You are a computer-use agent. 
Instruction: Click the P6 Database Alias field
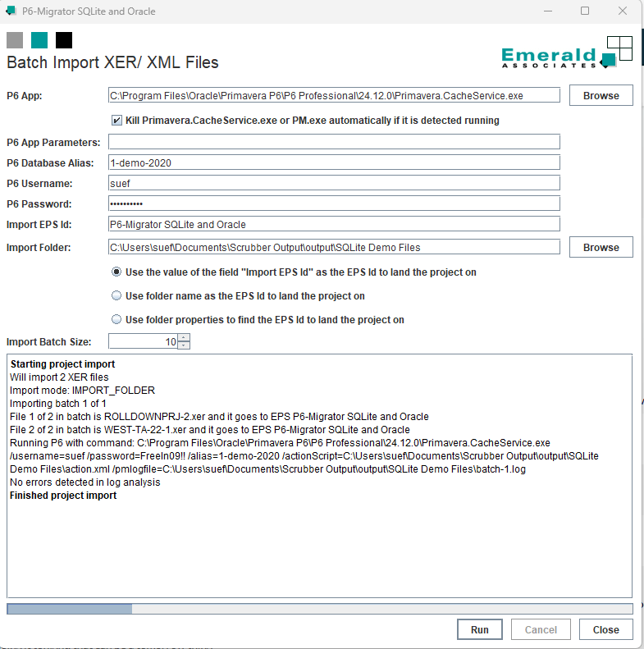pyautogui.click(x=334, y=162)
